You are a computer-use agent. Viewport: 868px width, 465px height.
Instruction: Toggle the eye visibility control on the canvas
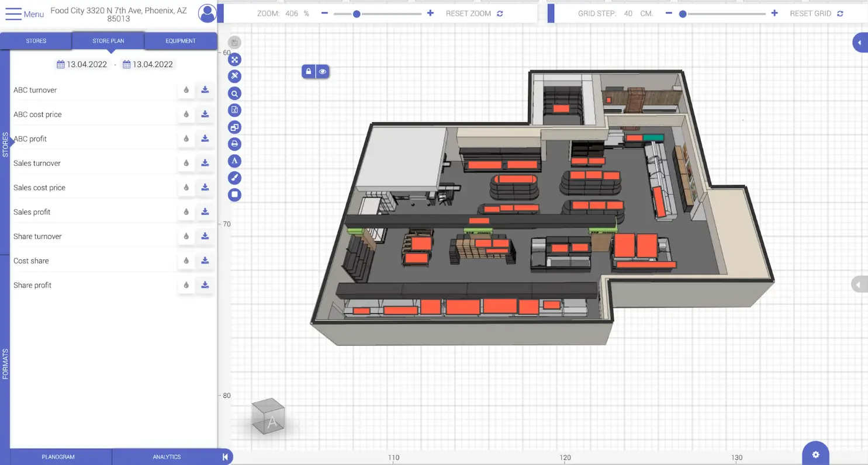323,71
